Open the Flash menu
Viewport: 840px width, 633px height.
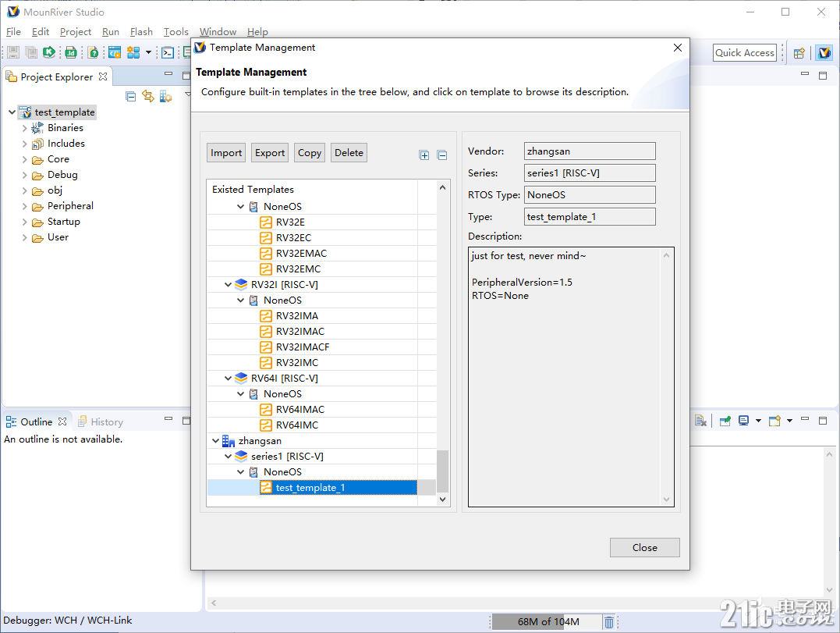point(141,32)
